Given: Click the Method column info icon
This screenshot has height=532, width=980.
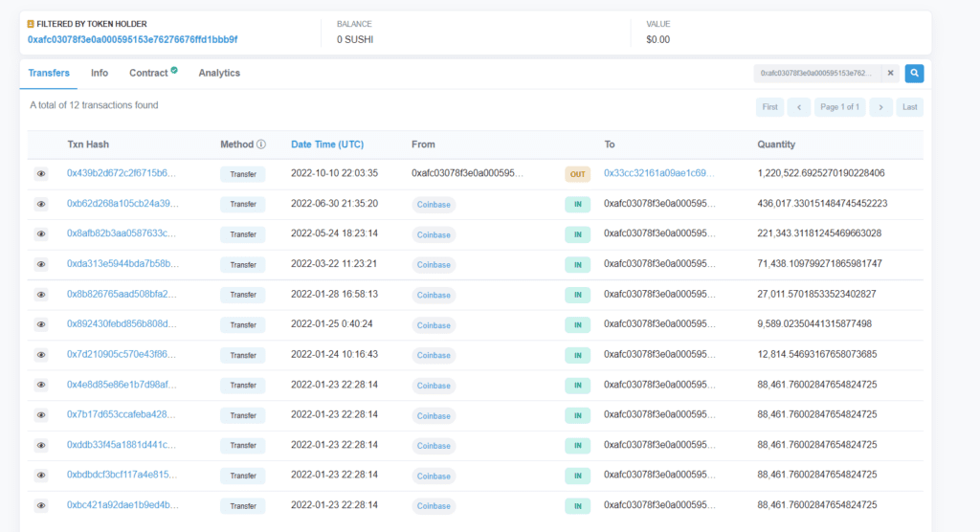Looking at the screenshot, I should point(261,144).
